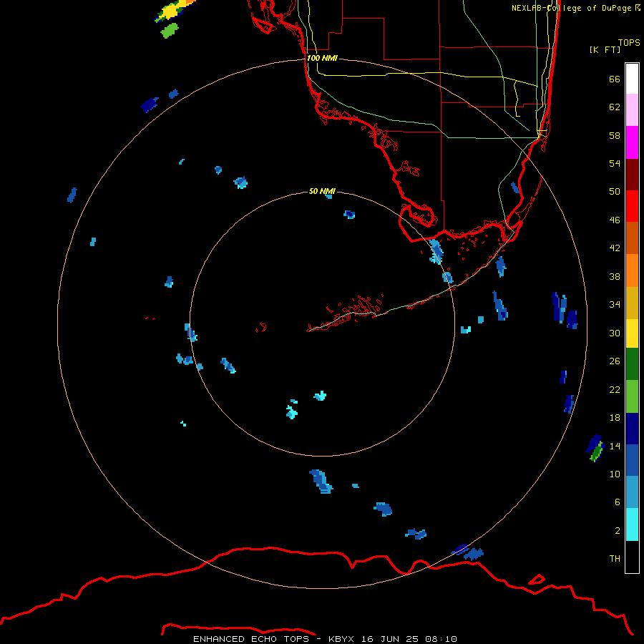Click the '50 NMI' range ring label

pyautogui.click(x=322, y=191)
